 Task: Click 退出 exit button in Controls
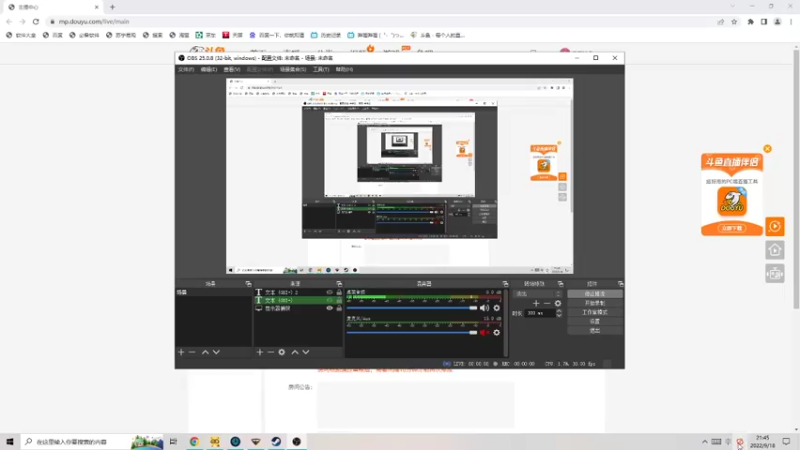595,331
